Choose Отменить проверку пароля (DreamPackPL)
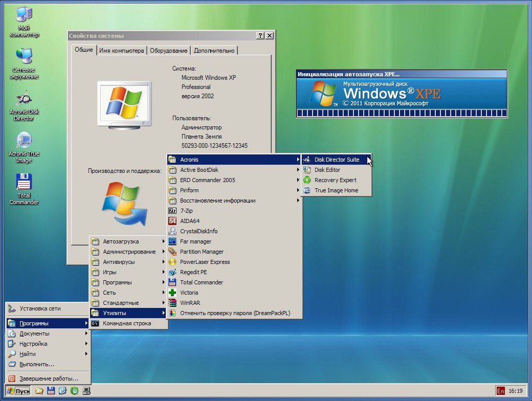This screenshot has height=401, width=532. 234,313
